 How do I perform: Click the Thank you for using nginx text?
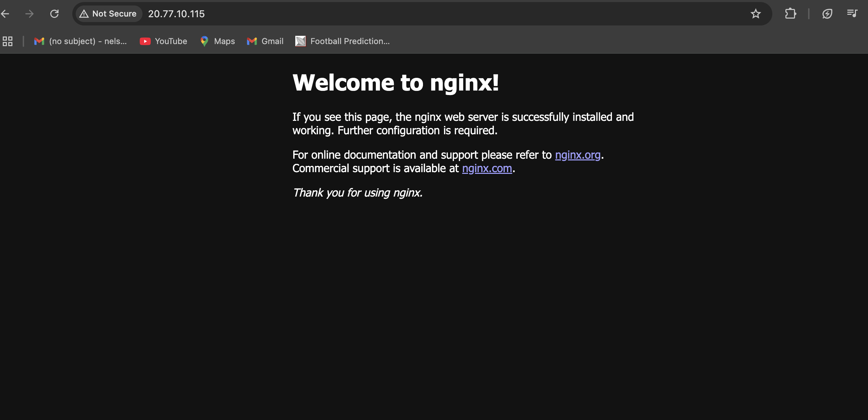[358, 193]
